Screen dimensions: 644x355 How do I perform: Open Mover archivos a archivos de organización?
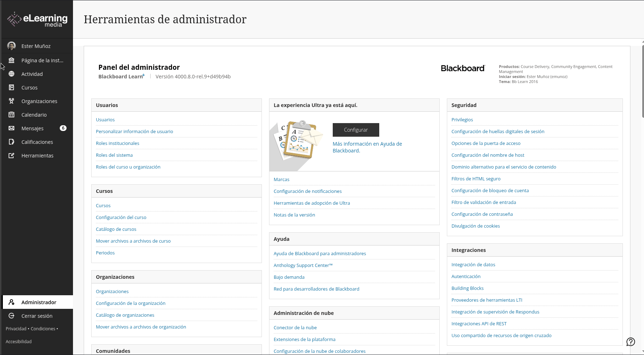pyautogui.click(x=141, y=327)
